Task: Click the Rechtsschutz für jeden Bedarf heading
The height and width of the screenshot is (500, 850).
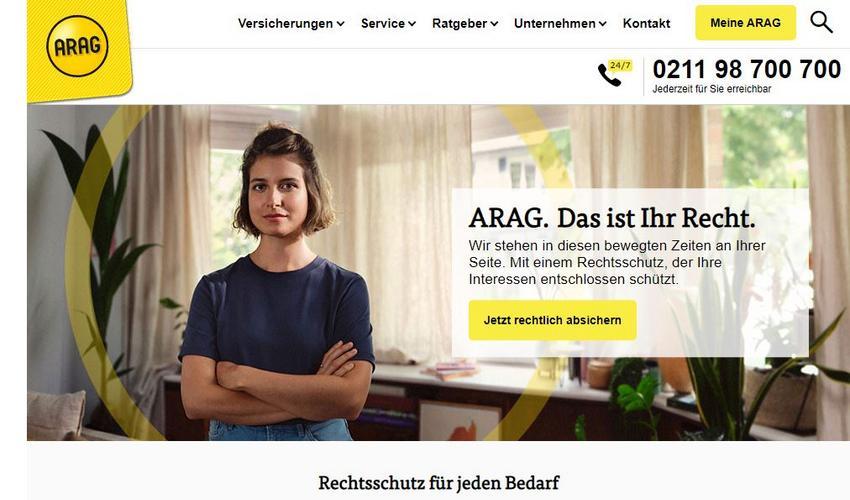Action: point(439,483)
